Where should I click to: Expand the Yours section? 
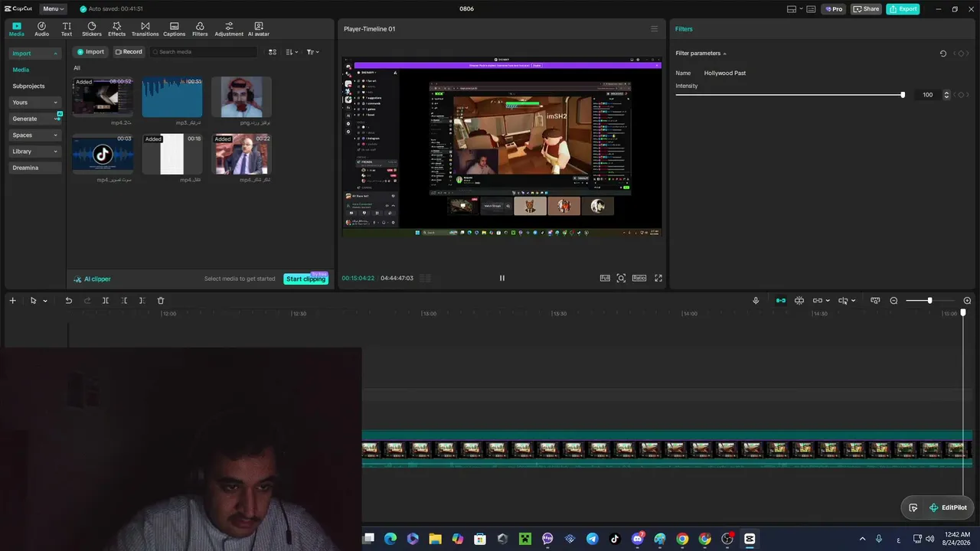35,103
